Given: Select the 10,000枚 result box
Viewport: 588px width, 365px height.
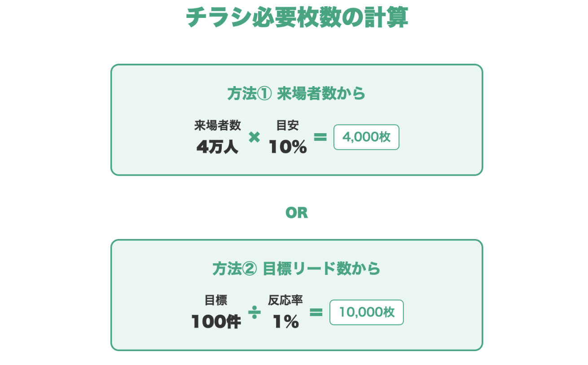Looking at the screenshot, I should pos(366,312).
